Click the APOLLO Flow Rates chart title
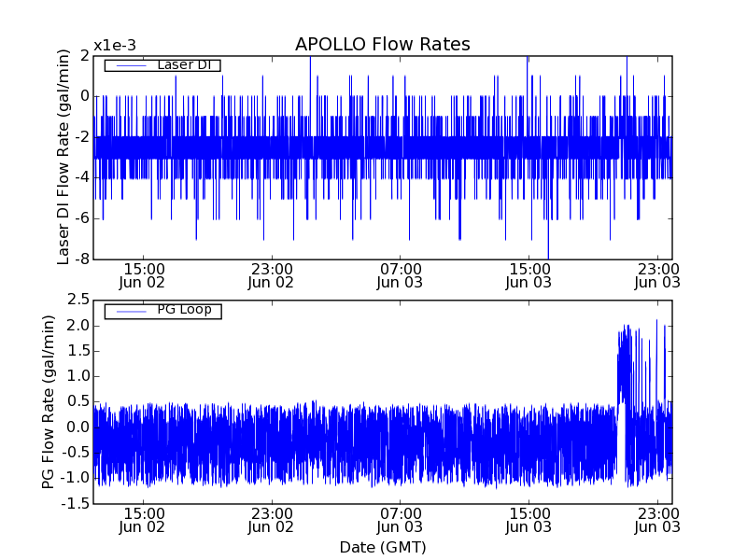The height and width of the screenshot is (560, 747). (383, 44)
